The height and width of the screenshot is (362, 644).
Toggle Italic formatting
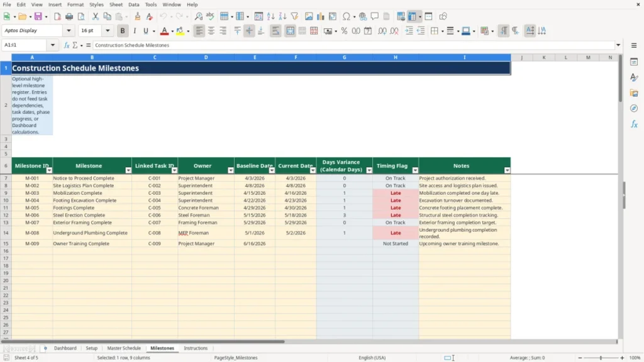(x=135, y=31)
